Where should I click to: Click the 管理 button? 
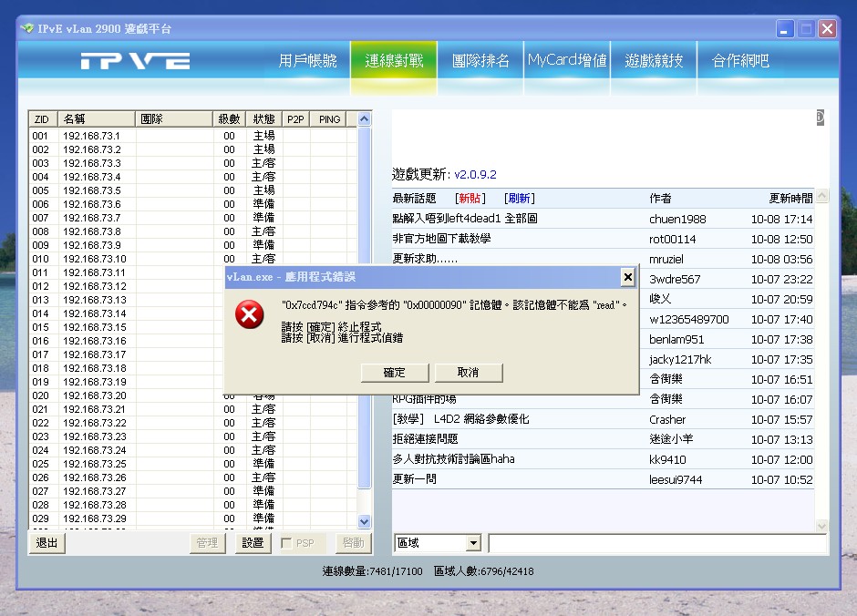tap(207, 543)
